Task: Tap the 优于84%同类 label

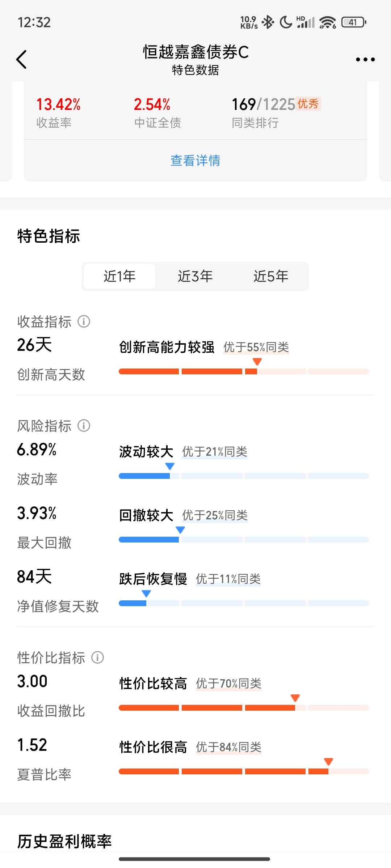Action: click(x=228, y=747)
